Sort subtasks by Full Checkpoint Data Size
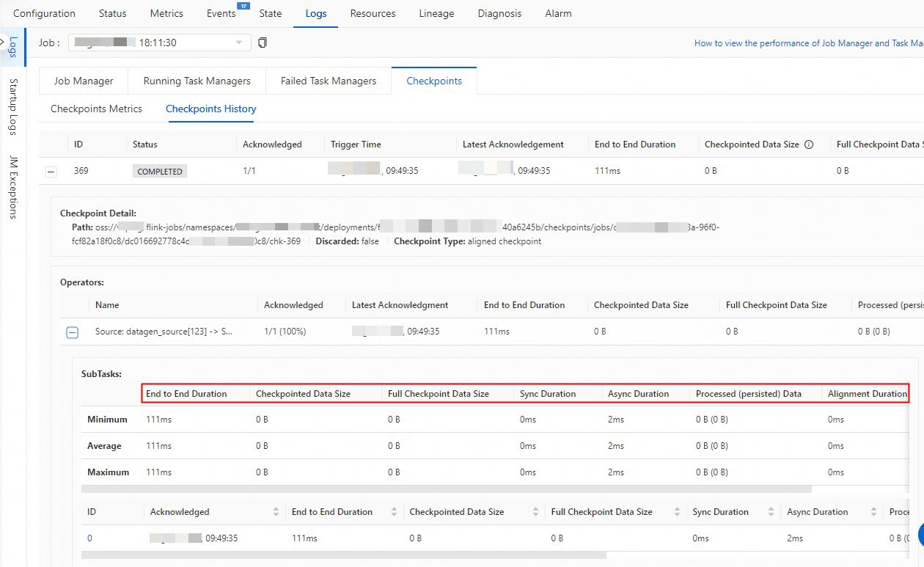The width and height of the screenshot is (924, 567). (x=677, y=512)
